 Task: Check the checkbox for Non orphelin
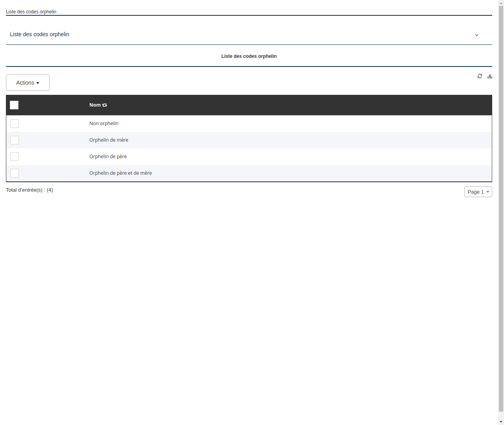[15, 124]
